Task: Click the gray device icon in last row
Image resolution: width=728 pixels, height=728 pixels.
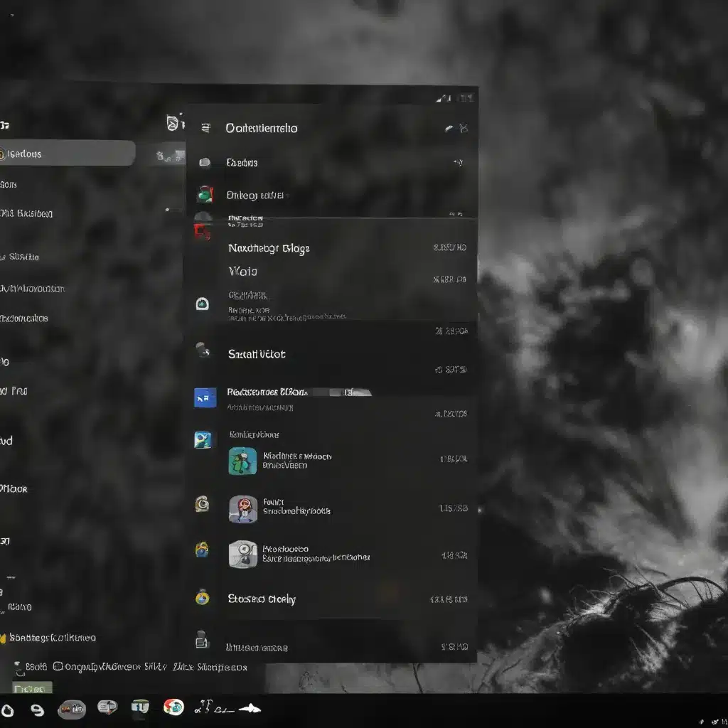Action: (201, 640)
